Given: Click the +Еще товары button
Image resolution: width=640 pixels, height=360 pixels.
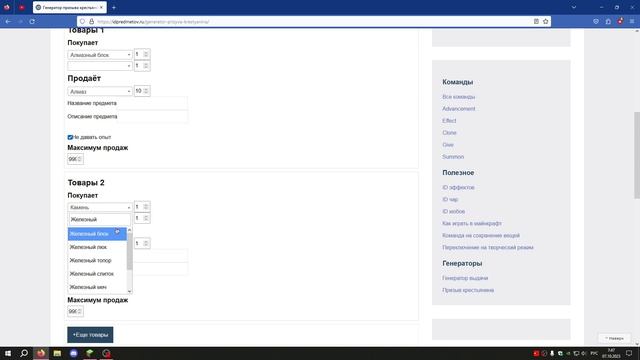Looking at the screenshot, I should tap(90, 335).
